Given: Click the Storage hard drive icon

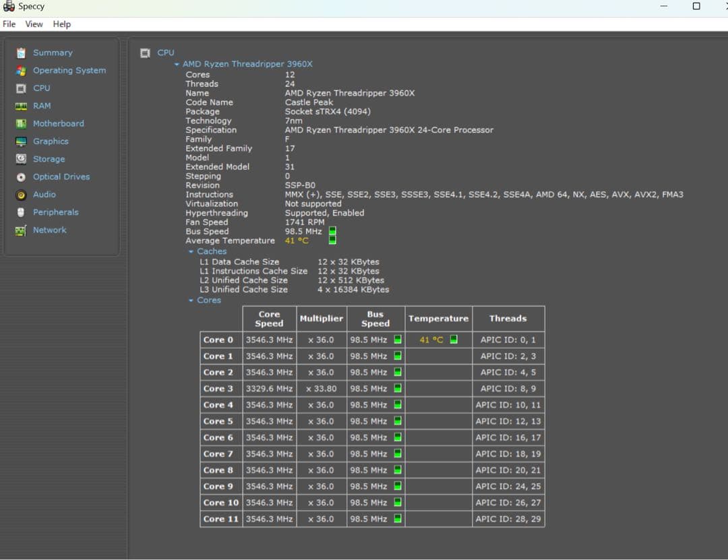Looking at the screenshot, I should click(21, 159).
